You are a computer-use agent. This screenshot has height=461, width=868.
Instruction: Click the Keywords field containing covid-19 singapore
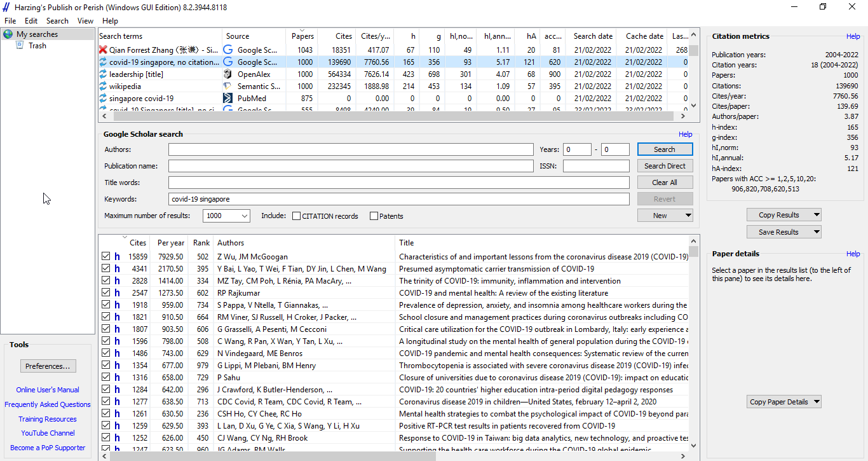399,199
